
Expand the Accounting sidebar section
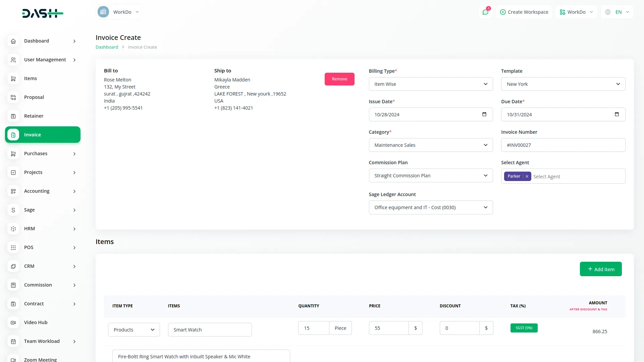(37, 191)
